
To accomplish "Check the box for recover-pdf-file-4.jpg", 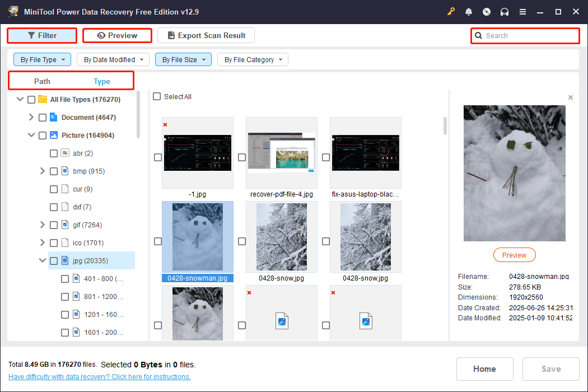I will coord(242,157).
